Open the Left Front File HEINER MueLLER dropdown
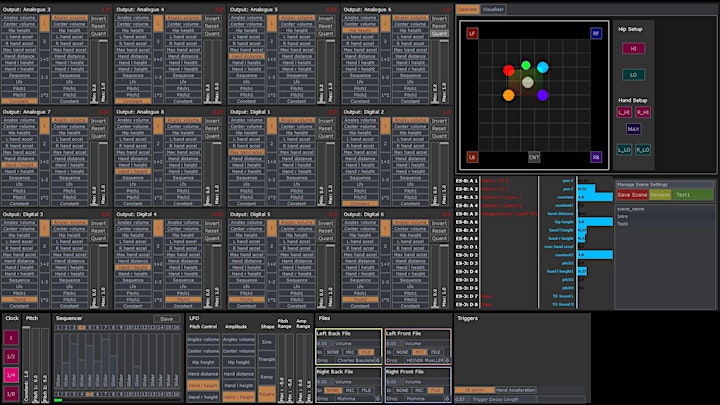This screenshot has width=720, height=405. tap(428, 360)
